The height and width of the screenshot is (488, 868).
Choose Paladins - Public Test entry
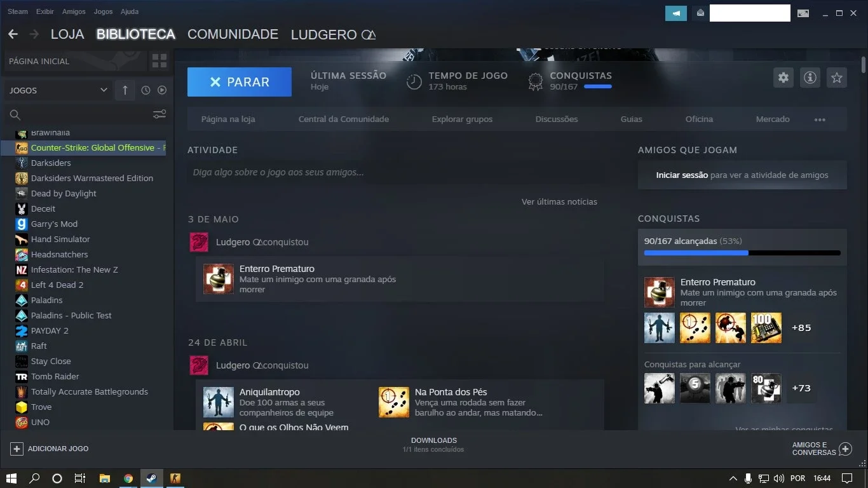click(71, 315)
